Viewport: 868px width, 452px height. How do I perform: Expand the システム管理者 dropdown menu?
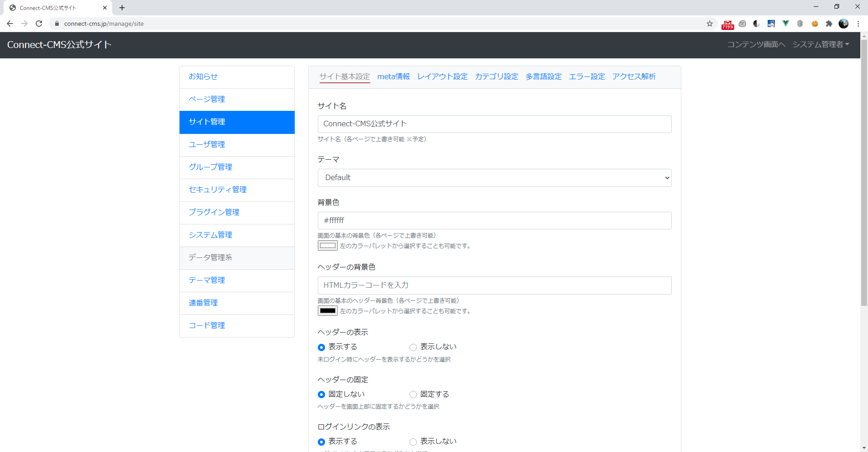[x=821, y=44]
